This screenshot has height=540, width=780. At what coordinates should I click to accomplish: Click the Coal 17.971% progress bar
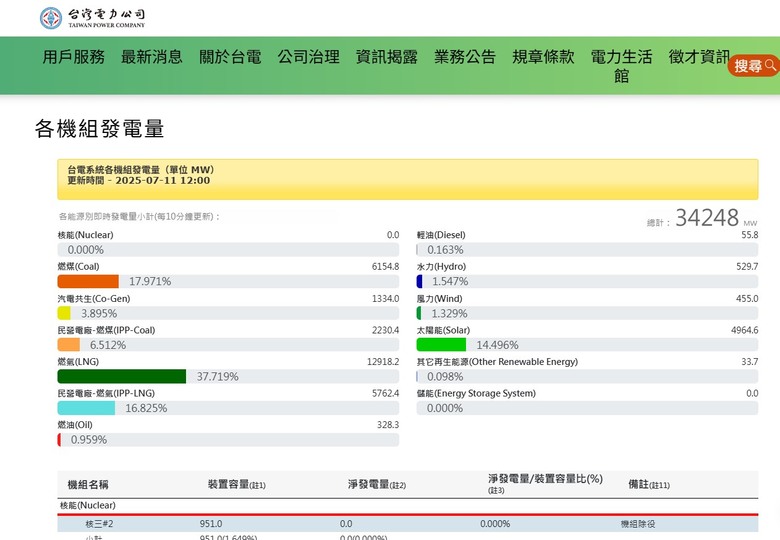click(228, 281)
